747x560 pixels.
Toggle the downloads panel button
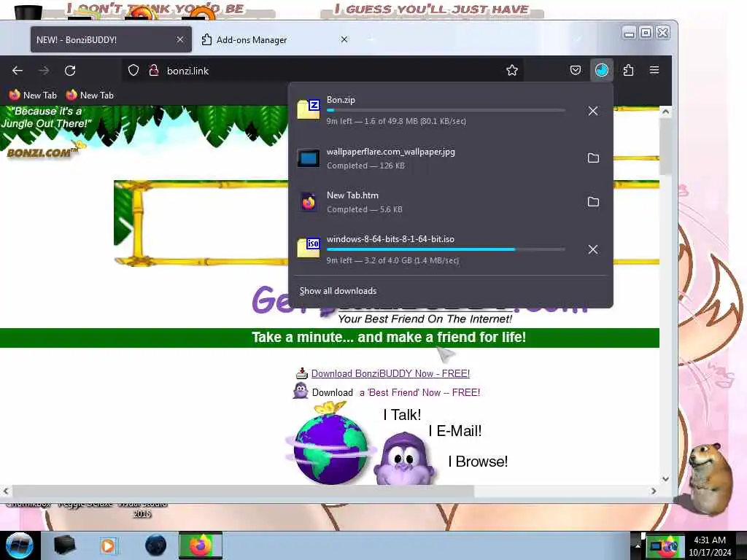pyautogui.click(x=602, y=71)
